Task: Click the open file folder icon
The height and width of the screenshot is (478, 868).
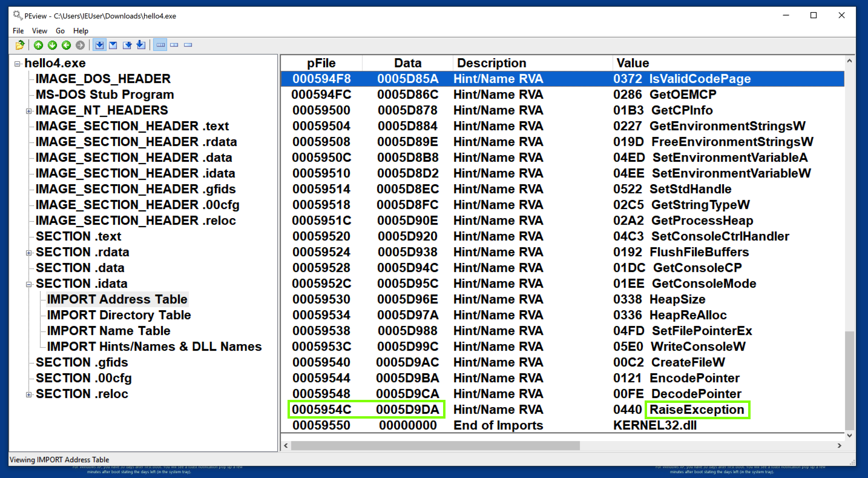Action: click(x=20, y=45)
